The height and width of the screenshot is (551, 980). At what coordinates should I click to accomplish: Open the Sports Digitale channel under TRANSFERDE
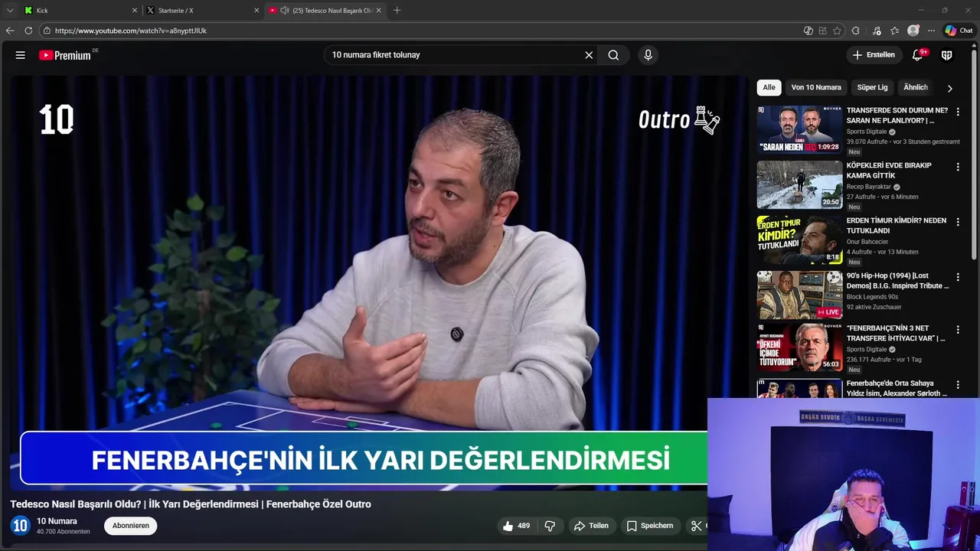click(867, 132)
